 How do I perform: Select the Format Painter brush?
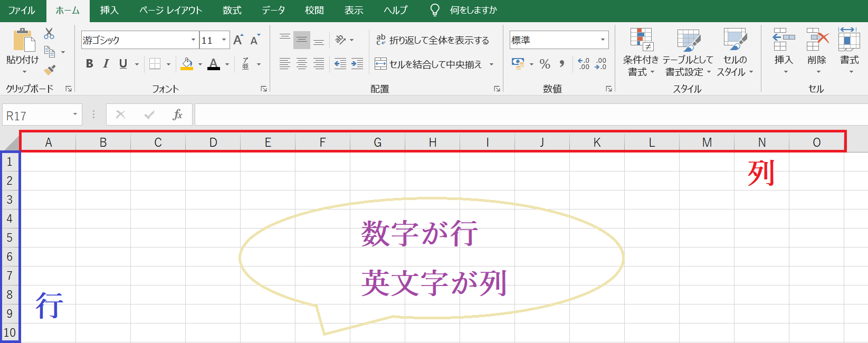click(x=50, y=70)
